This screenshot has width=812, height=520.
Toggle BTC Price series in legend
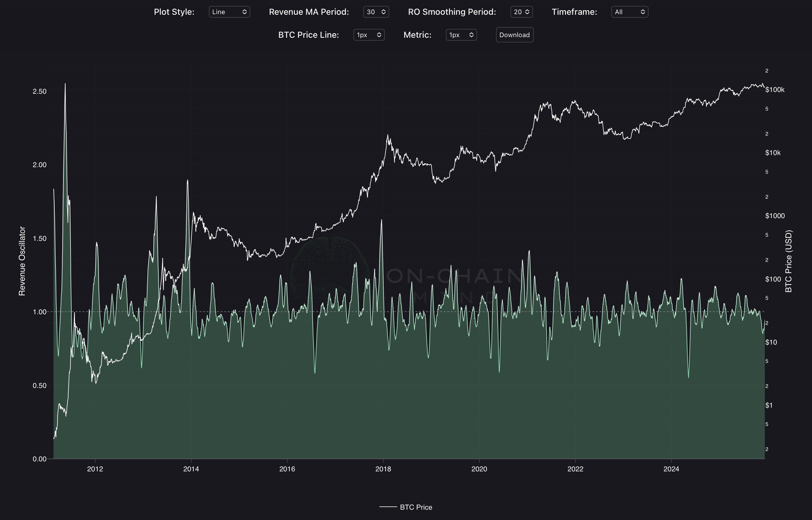pos(416,507)
